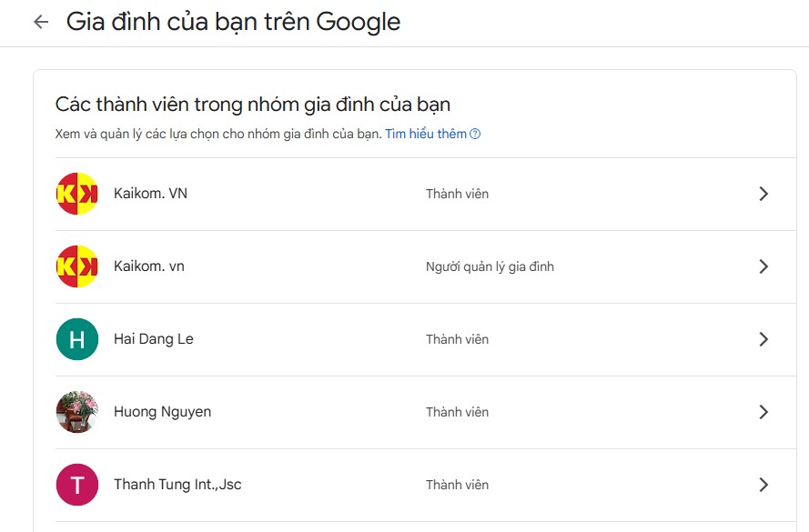809x532 pixels.
Task: Select the Kaikom. vn manager name
Action: [149, 266]
